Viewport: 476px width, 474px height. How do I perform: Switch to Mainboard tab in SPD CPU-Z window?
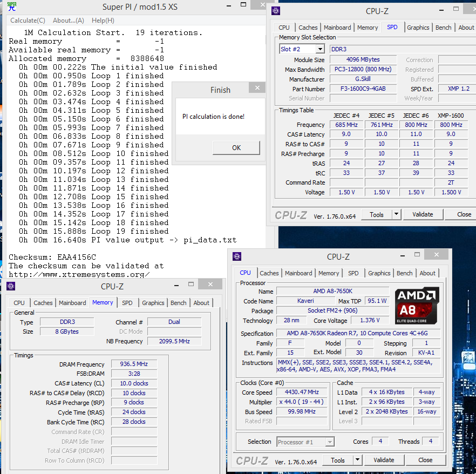coord(337,28)
